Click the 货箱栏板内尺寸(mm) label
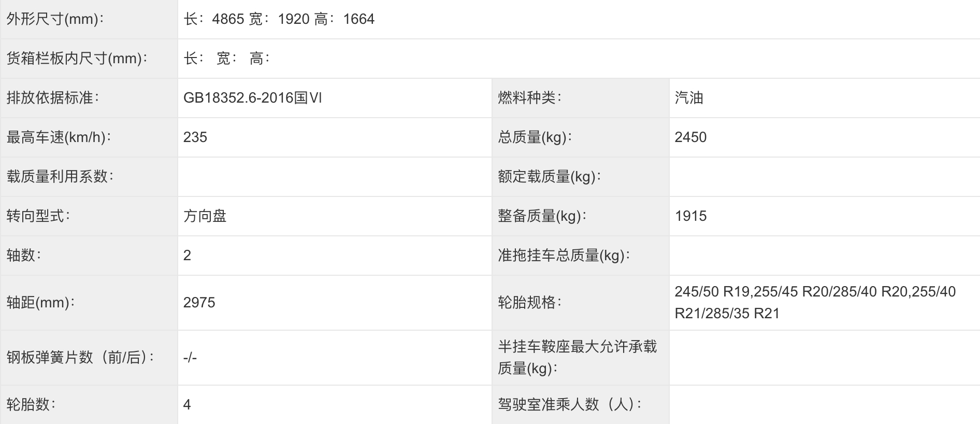 point(77,59)
